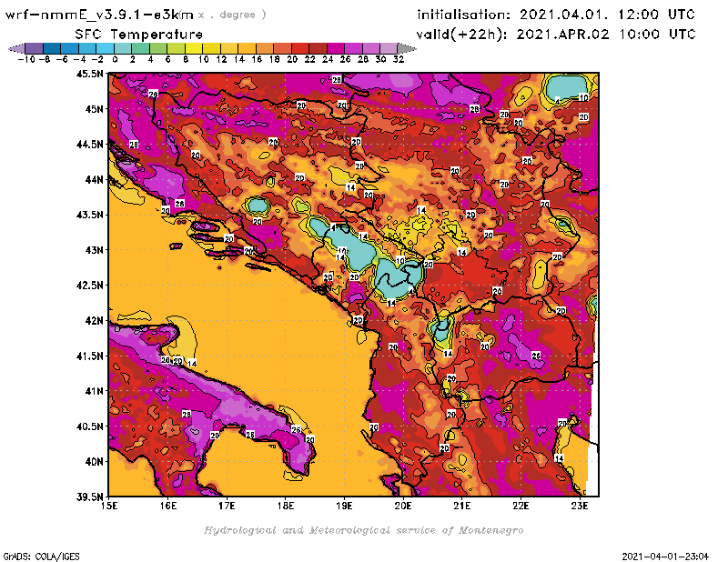The width and height of the screenshot is (728, 562).
Task: Click the 39.5N latitude label
Action: click(90, 497)
